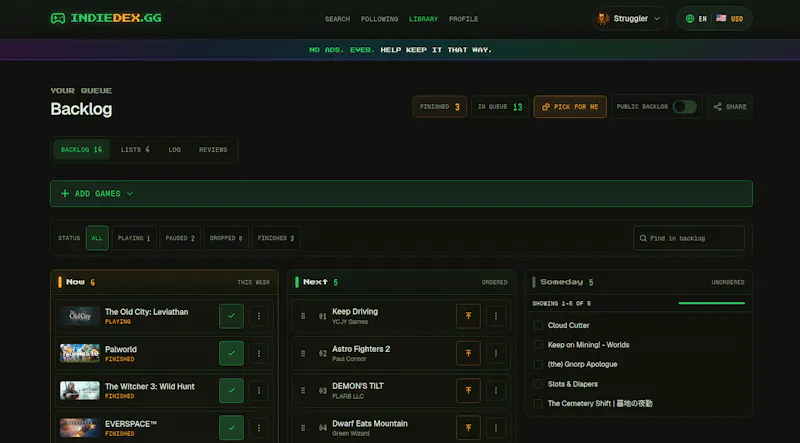Click the Struggler user avatar
The image size is (800, 443).
603,18
